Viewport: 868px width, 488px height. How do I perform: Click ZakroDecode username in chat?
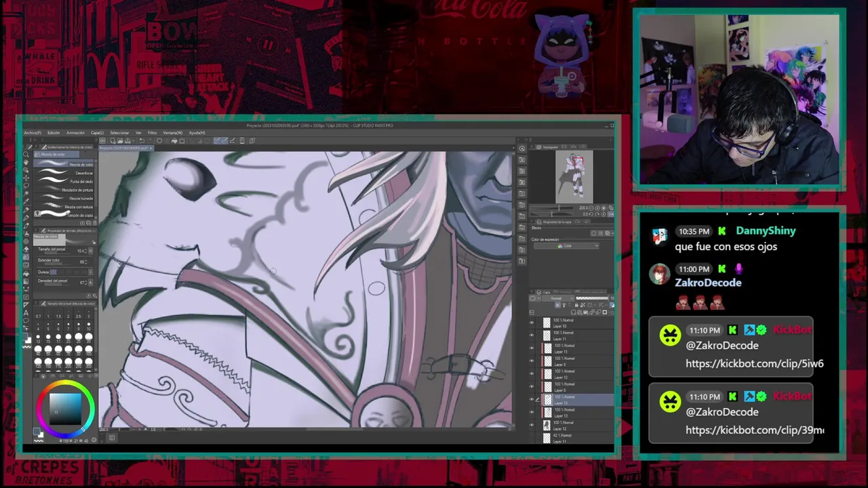point(708,283)
